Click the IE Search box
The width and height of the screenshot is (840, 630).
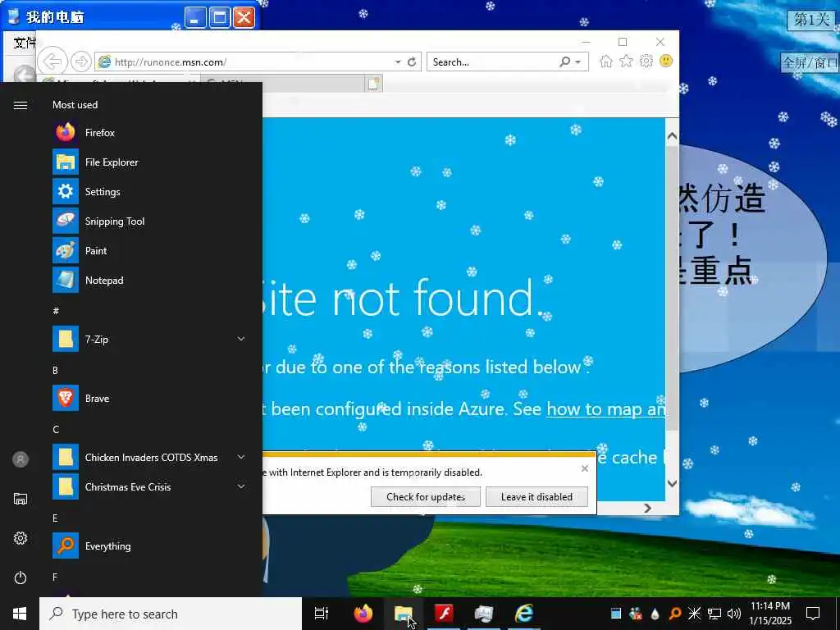493,62
